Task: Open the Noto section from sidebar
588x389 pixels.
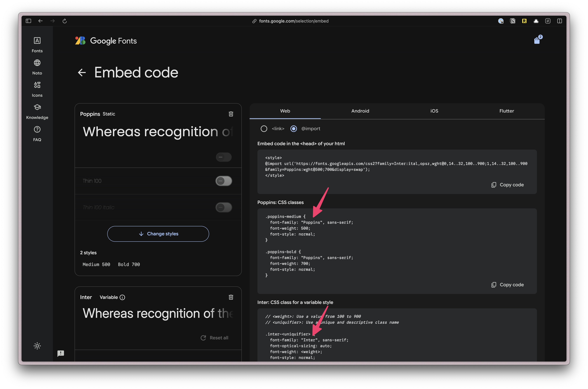Action: [x=37, y=66]
